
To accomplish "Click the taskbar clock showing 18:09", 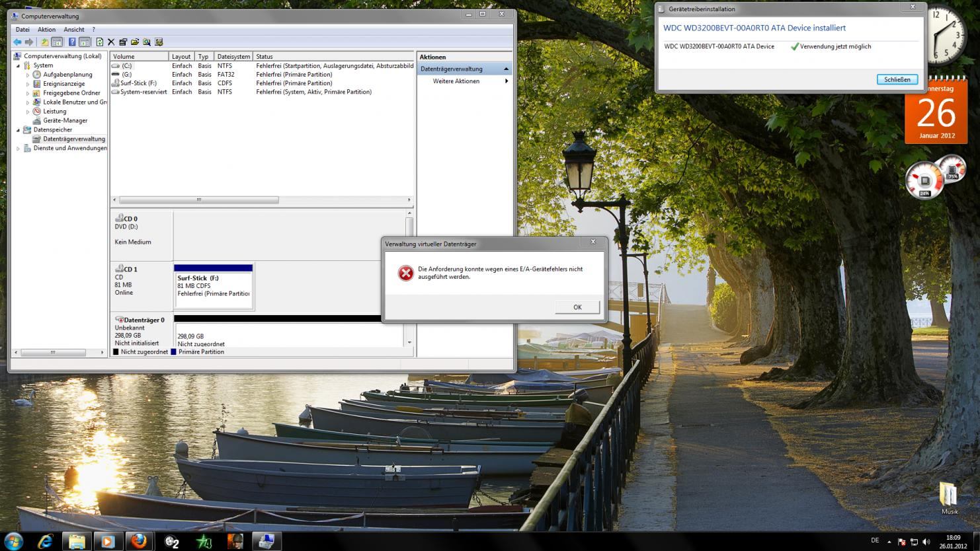I will point(953,542).
